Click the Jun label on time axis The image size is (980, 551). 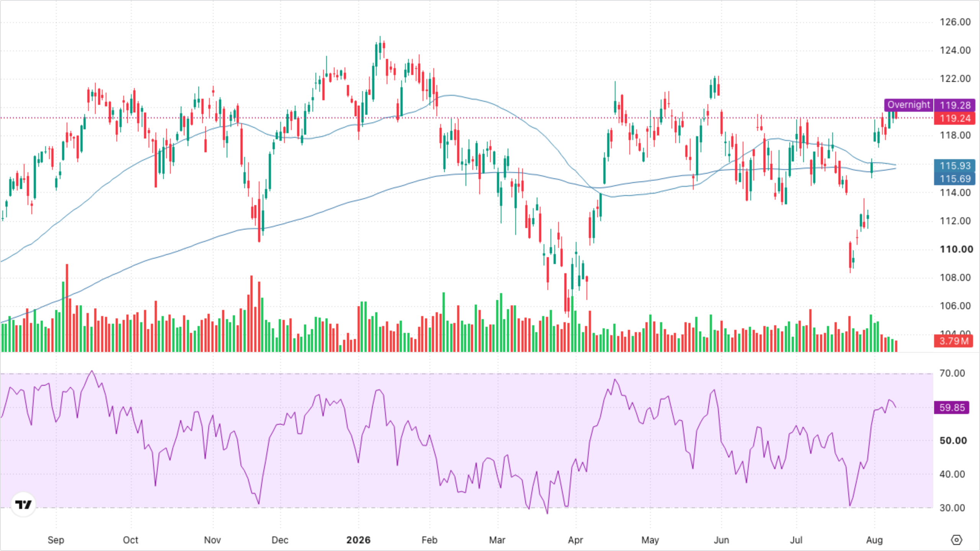click(721, 540)
